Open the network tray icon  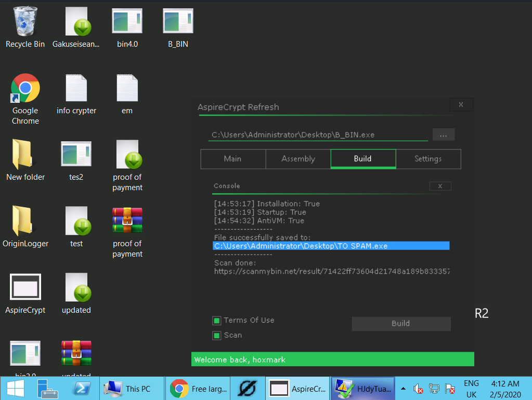pos(434,389)
